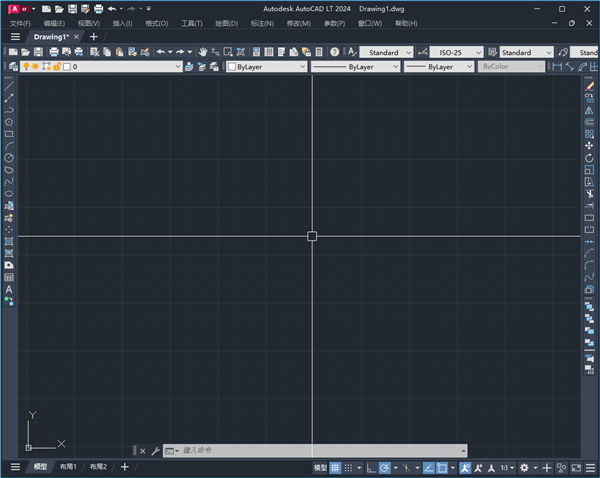Click the new drawing tab plus button
The image size is (600, 478).
pos(94,36)
